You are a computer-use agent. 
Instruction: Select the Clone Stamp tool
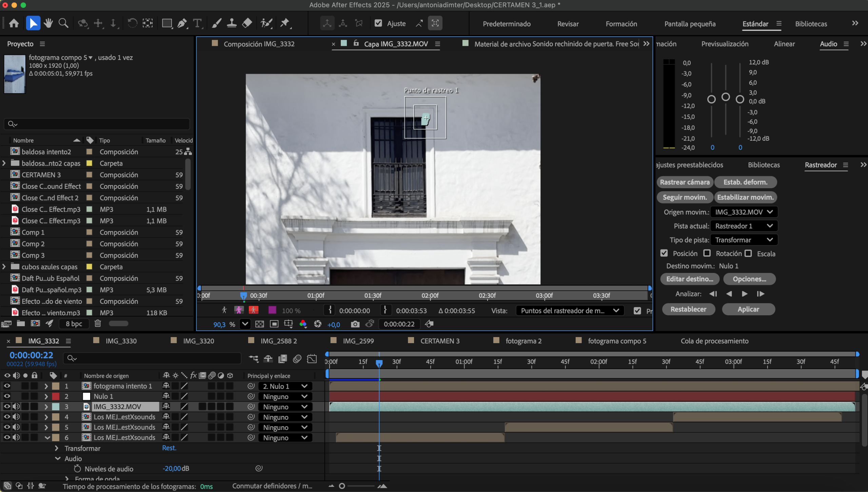232,23
